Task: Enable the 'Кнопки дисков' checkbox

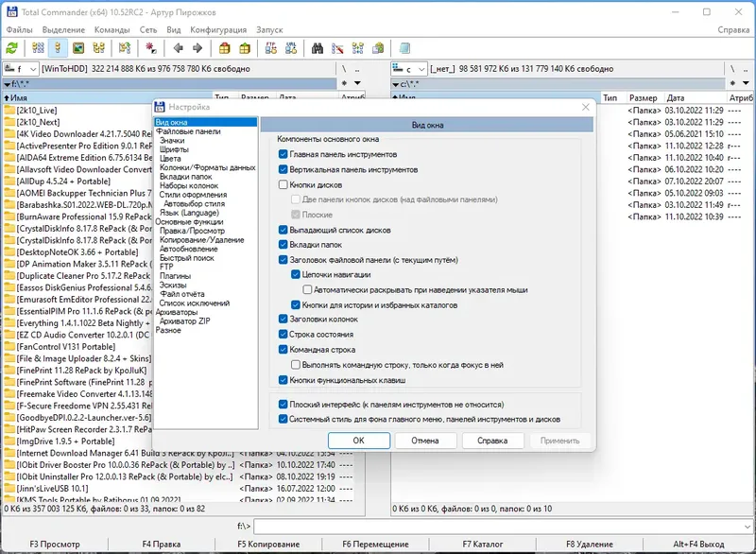Action: pos(283,184)
